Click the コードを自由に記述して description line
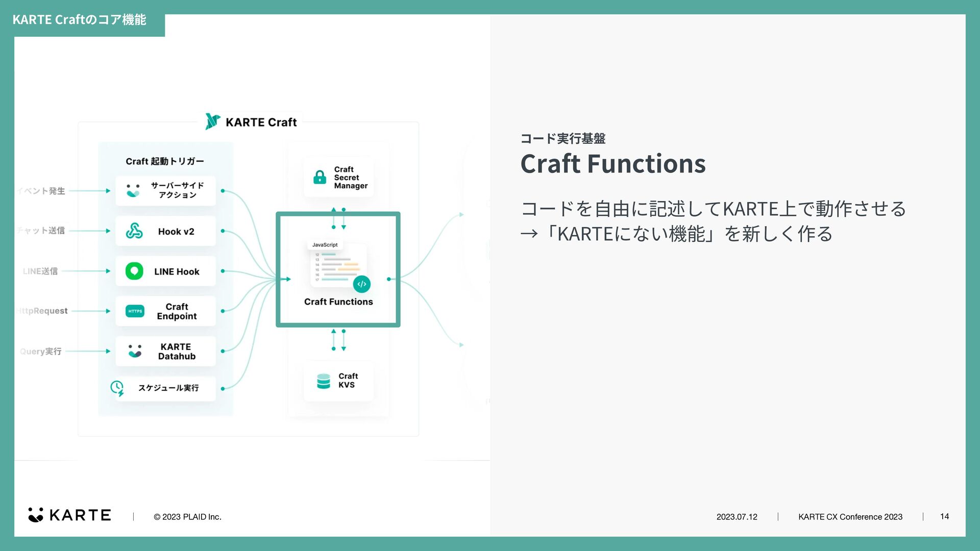This screenshot has width=980, height=551. pyautogui.click(x=714, y=209)
